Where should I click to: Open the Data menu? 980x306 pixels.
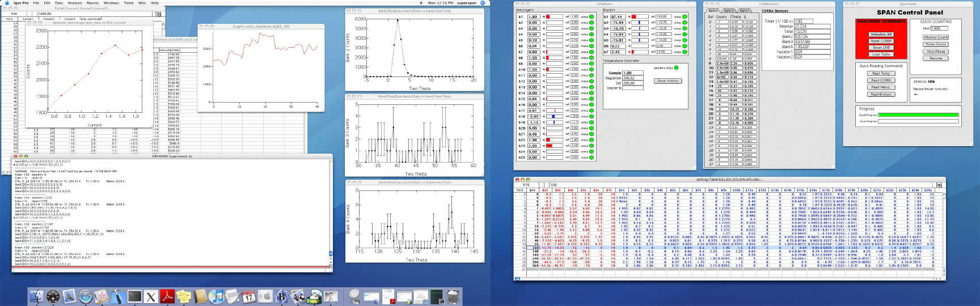click(58, 3)
